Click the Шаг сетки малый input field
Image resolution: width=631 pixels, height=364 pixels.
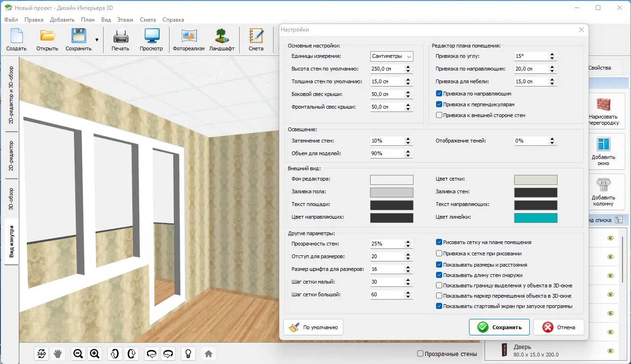387,282
